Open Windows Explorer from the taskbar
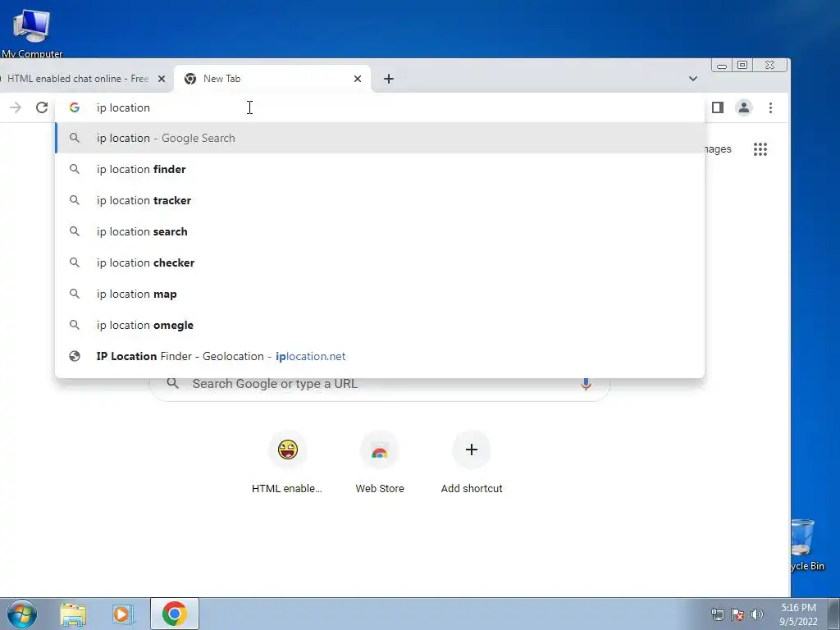 pos(73,614)
